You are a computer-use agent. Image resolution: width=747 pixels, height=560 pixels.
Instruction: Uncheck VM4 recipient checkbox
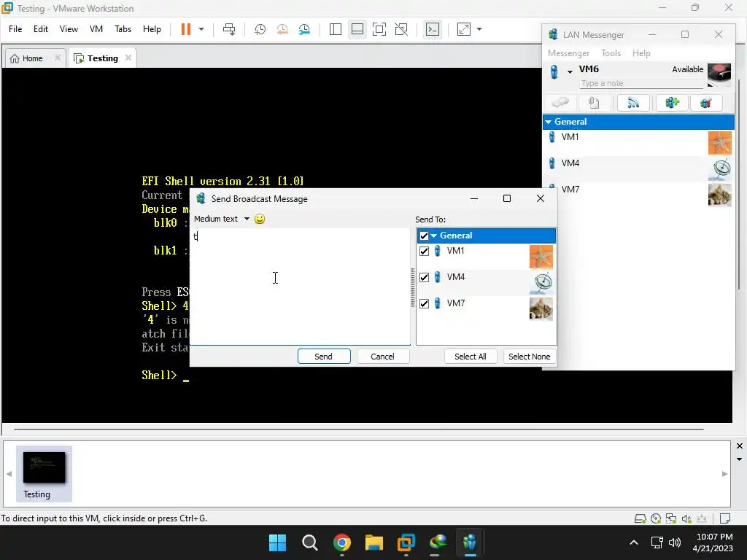pyautogui.click(x=424, y=277)
